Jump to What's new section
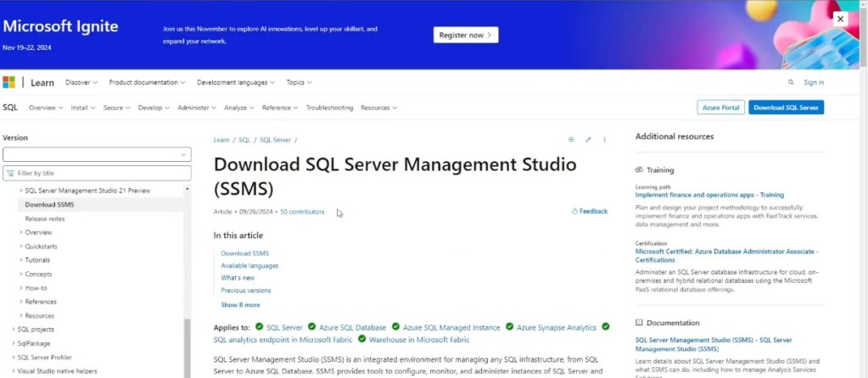The width and height of the screenshot is (868, 378). (238, 278)
